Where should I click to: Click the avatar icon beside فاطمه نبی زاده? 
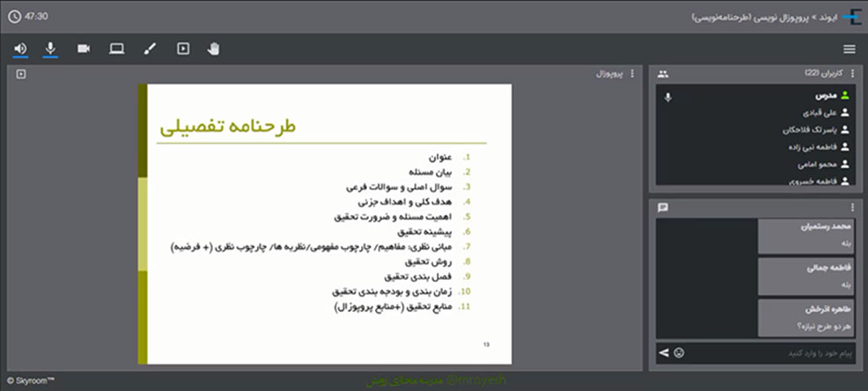[x=845, y=147]
